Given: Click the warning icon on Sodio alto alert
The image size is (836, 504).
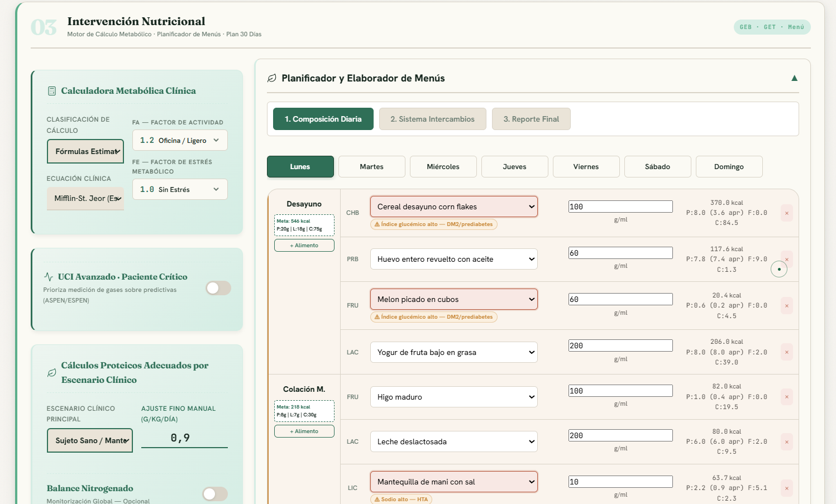Looking at the screenshot, I should [377, 500].
